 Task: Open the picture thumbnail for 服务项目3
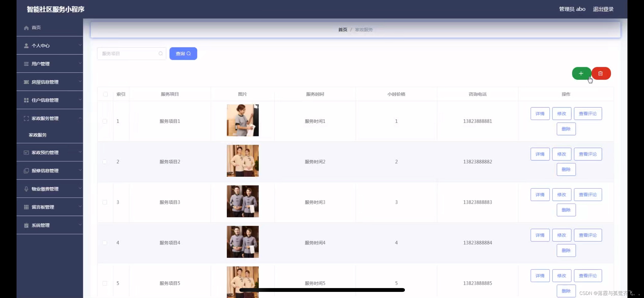243,201
